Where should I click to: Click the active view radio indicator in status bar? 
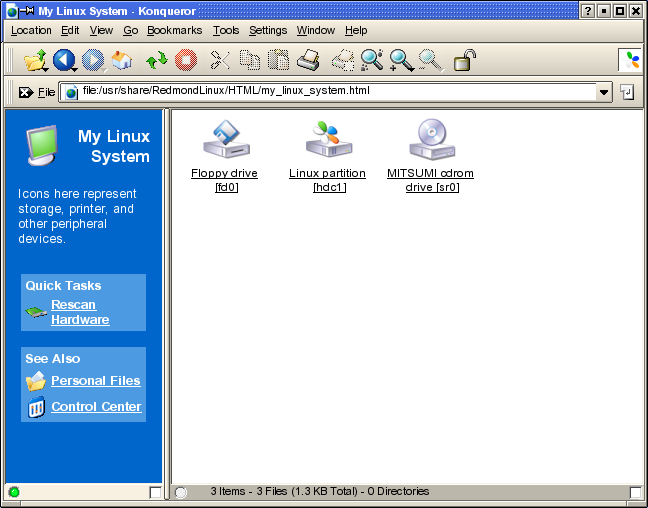click(181, 492)
